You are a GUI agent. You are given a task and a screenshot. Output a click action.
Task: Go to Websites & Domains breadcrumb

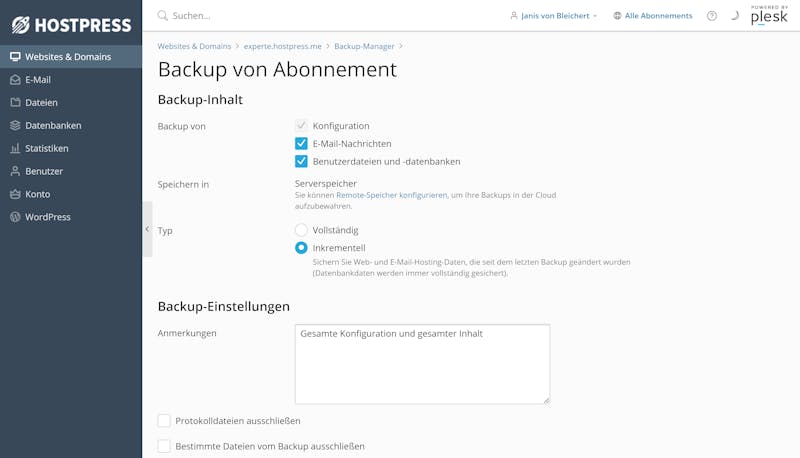(x=194, y=46)
